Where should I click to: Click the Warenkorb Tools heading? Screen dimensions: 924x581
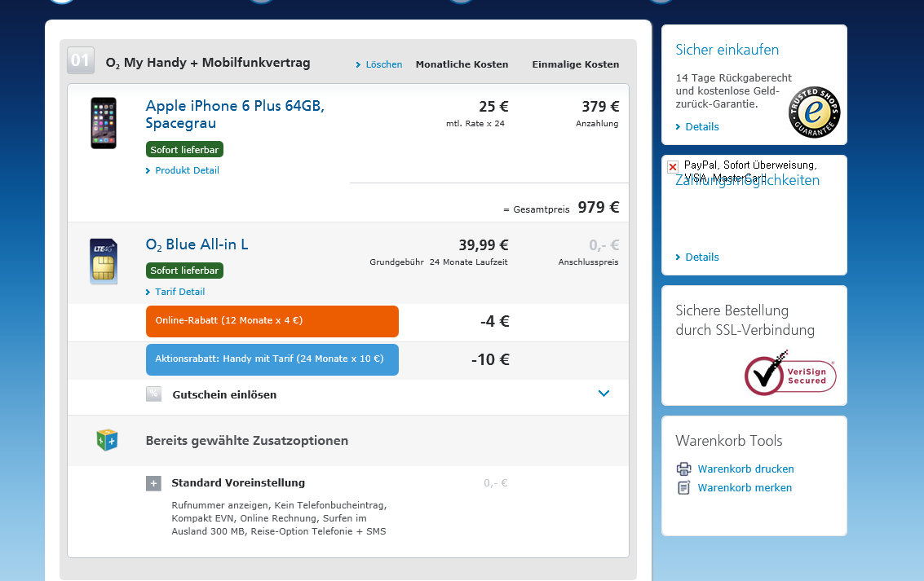pos(729,441)
